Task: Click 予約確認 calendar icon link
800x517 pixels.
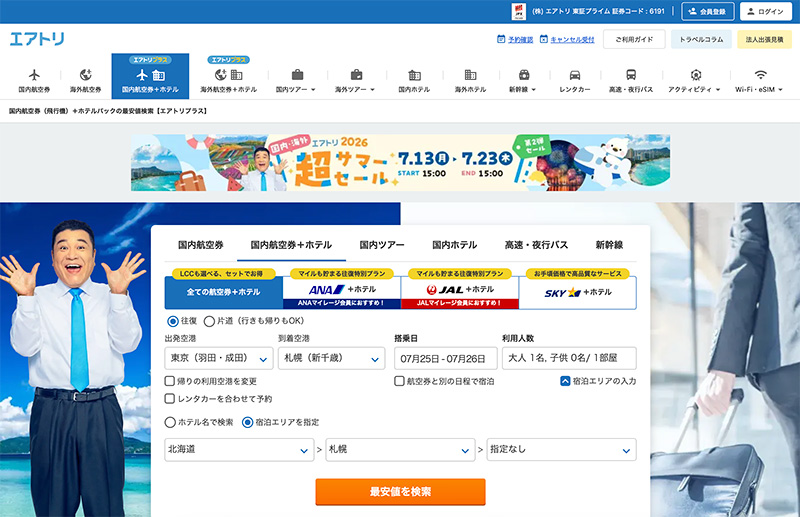Action: click(x=515, y=39)
